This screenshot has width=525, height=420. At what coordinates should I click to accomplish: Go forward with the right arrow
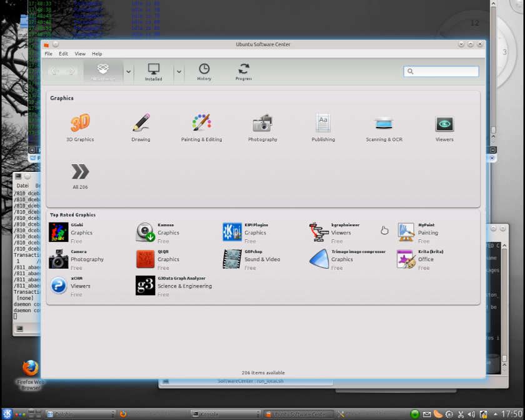[x=70, y=71]
